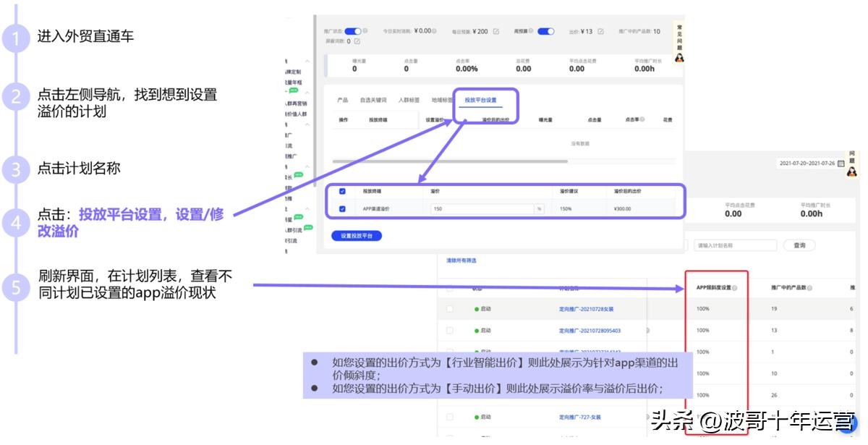Collapse the 人群再营销 navigation section

tap(308, 90)
